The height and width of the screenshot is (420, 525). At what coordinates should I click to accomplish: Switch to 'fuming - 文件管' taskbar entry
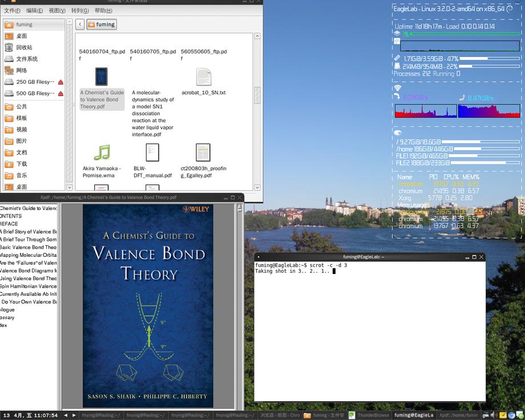324,415
